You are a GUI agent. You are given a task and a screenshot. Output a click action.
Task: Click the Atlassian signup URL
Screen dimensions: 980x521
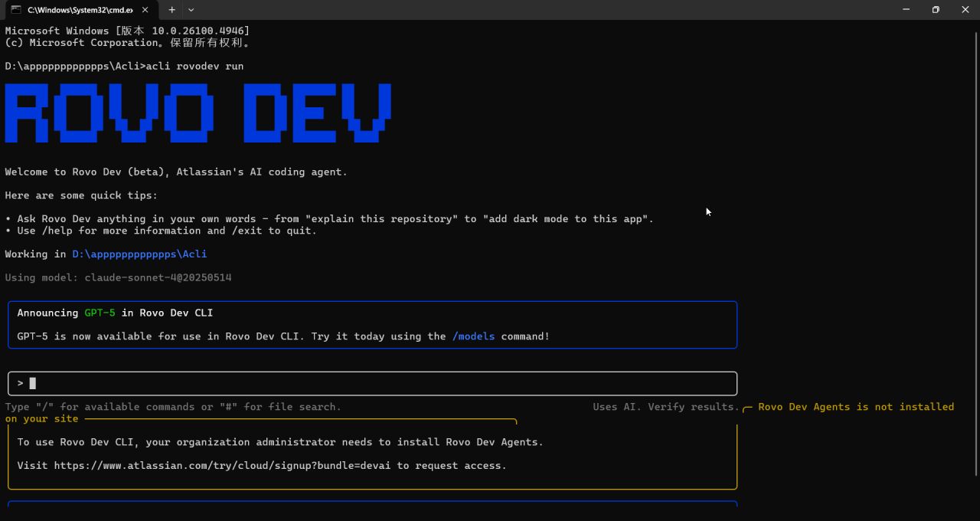pyautogui.click(x=222, y=465)
